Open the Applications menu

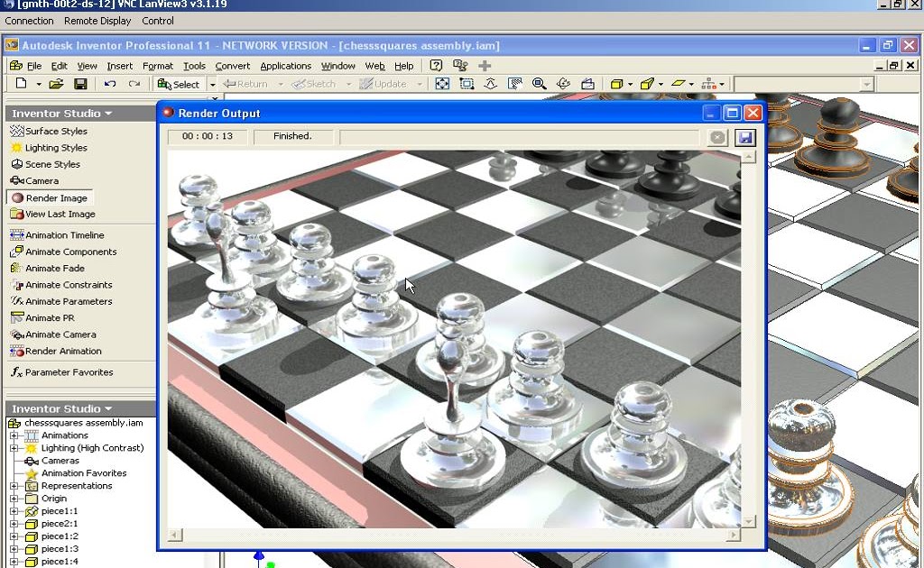286,65
